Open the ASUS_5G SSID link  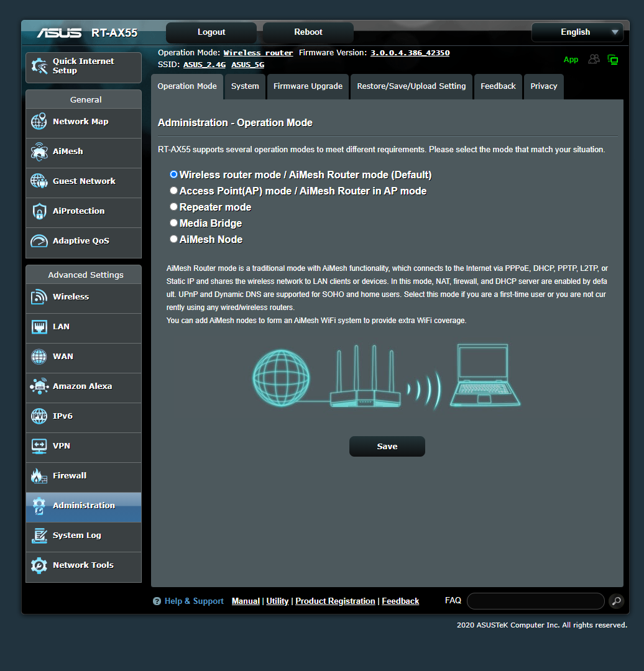(247, 65)
